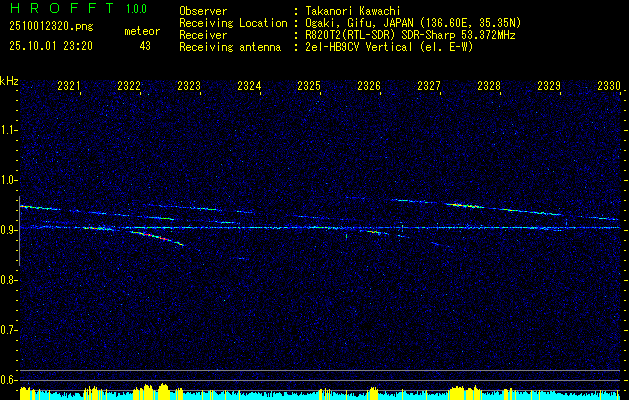Click the bright meteor echo trace near 2328
Image resolution: width=629 pixels, height=400 pixels.
465,205
